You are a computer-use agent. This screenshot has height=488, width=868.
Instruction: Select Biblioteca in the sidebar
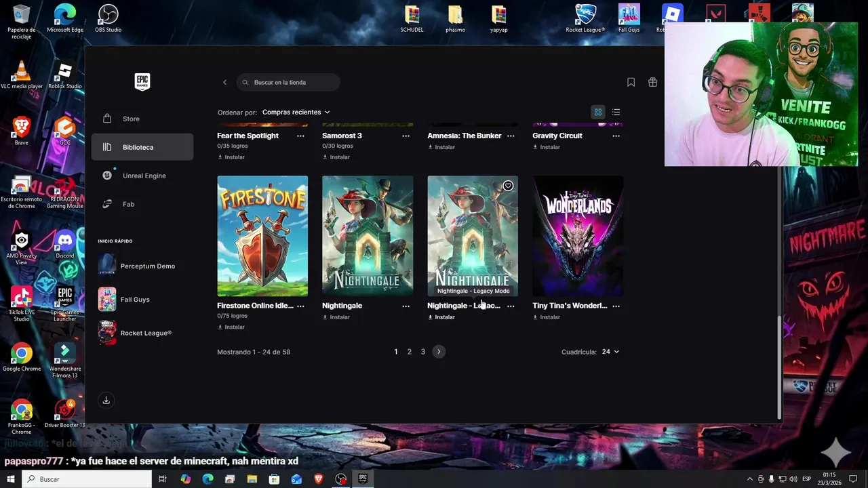[142, 147]
